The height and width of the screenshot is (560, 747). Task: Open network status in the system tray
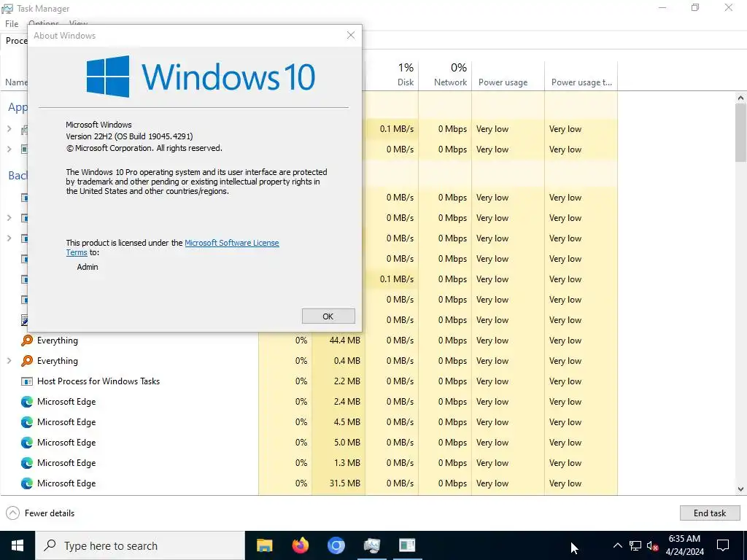tap(635, 545)
